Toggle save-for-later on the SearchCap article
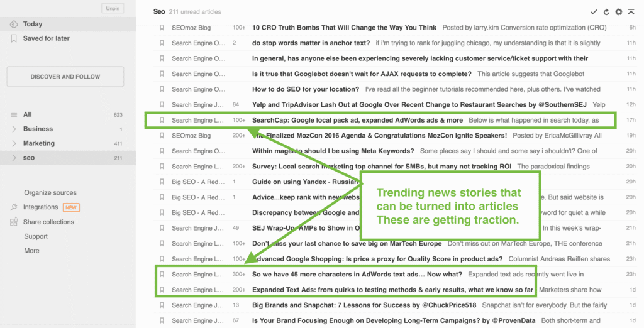This screenshot has height=328, width=644. pyautogui.click(x=162, y=120)
